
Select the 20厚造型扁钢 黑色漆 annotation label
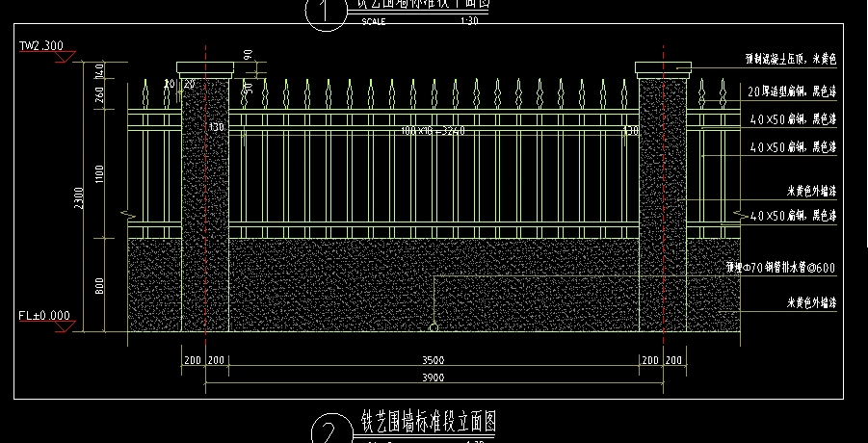coord(792,91)
